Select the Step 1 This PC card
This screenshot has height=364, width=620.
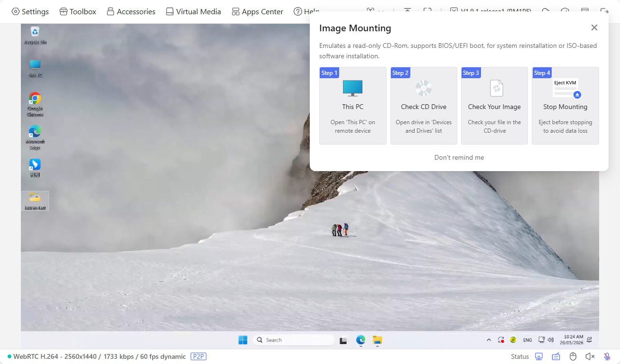pos(353,106)
